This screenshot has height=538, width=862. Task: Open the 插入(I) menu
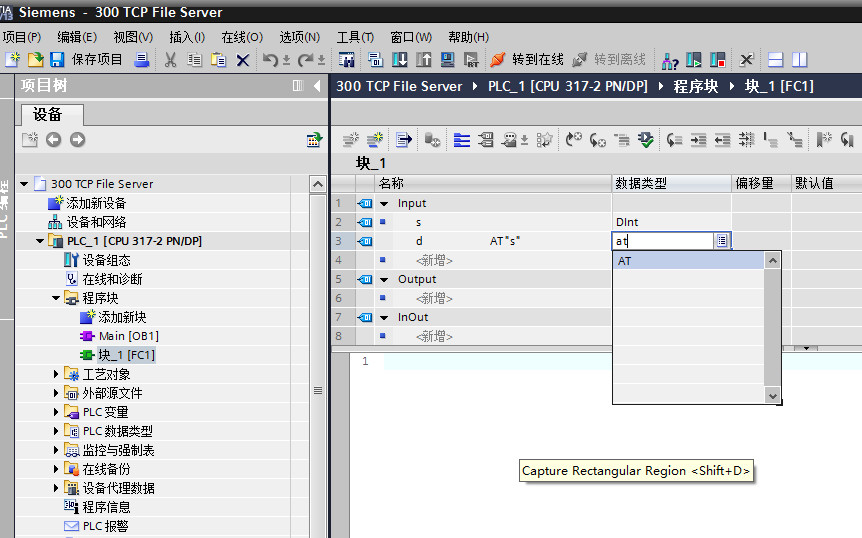187,37
